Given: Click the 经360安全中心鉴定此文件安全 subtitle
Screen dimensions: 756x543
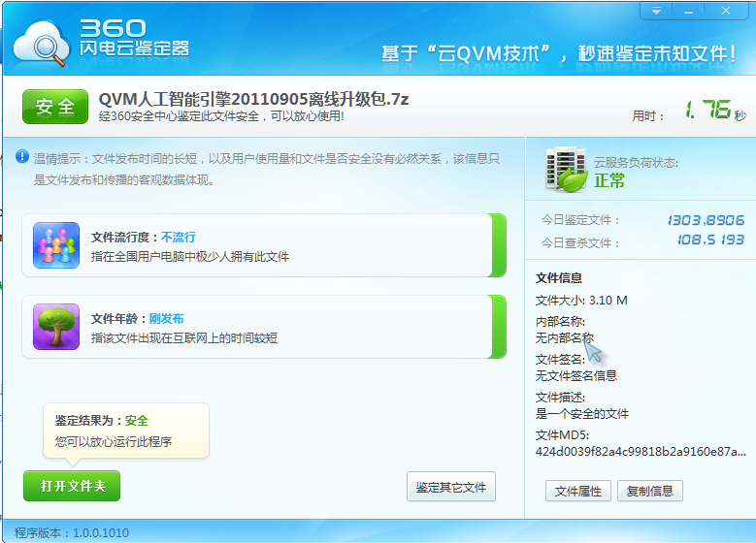Looking at the screenshot, I should pos(221,116).
